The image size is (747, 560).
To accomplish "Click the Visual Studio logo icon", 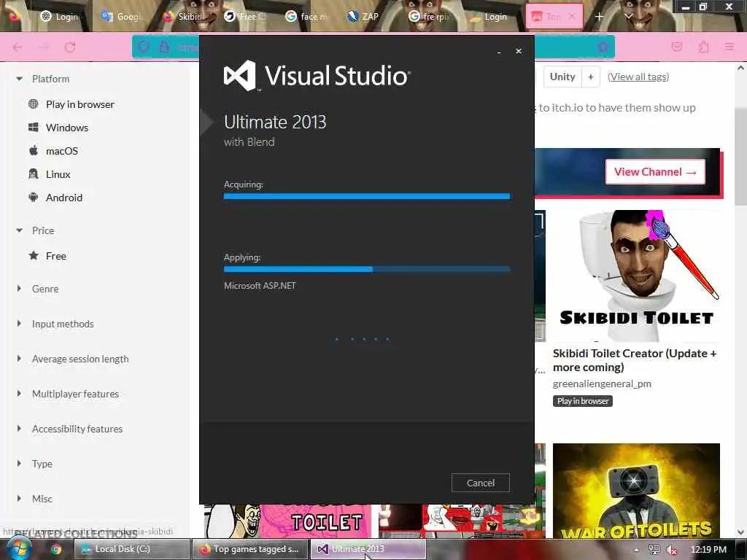I will tap(239, 75).
